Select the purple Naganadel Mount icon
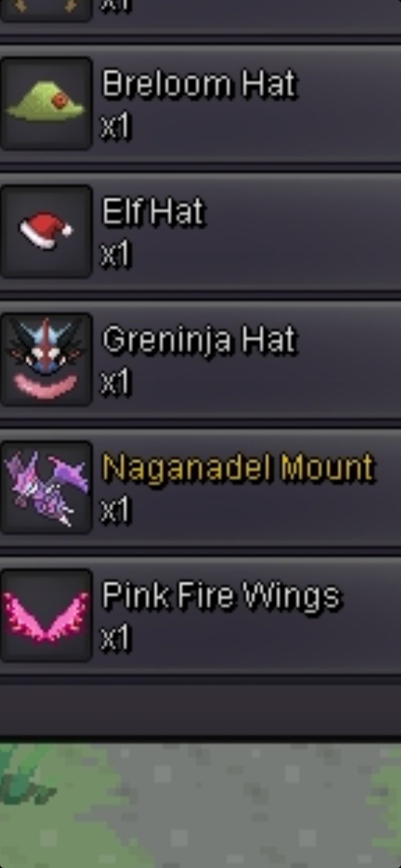Screen dimensions: 401x868 (46, 487)
